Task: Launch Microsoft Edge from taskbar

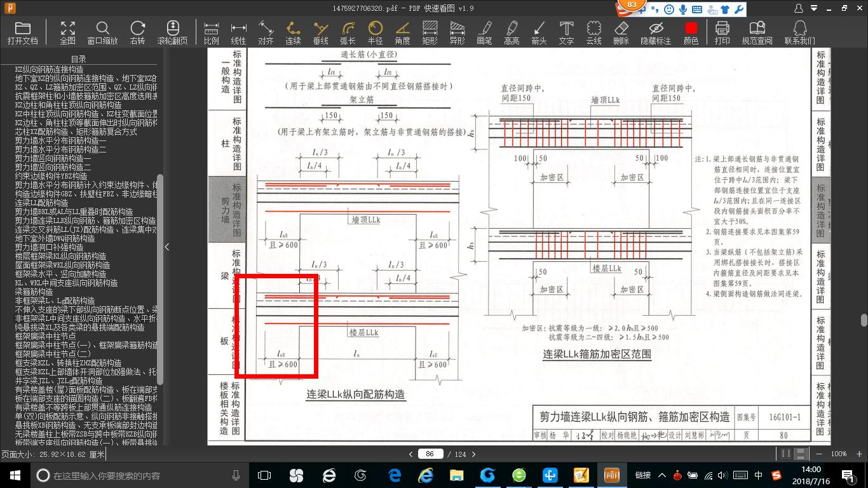Action: (395, 475)
